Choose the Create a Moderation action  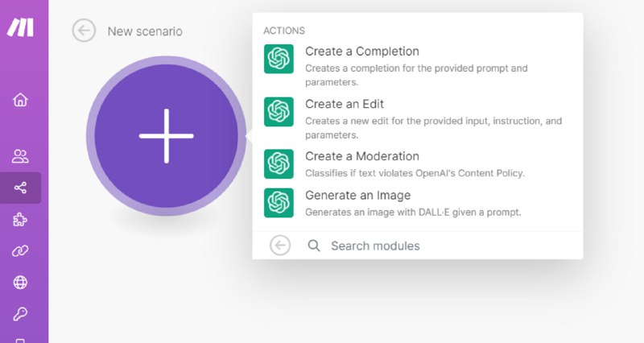(361, 156)
